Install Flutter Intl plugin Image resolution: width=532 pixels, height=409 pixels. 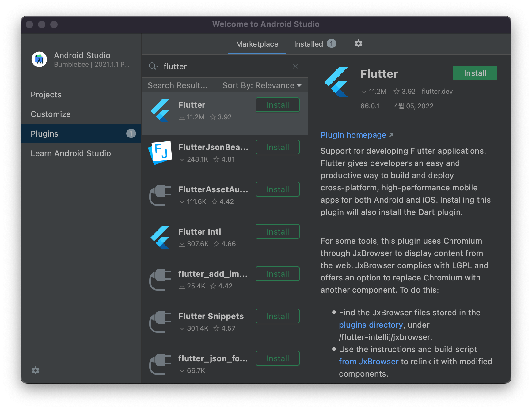tap(278, 232)
